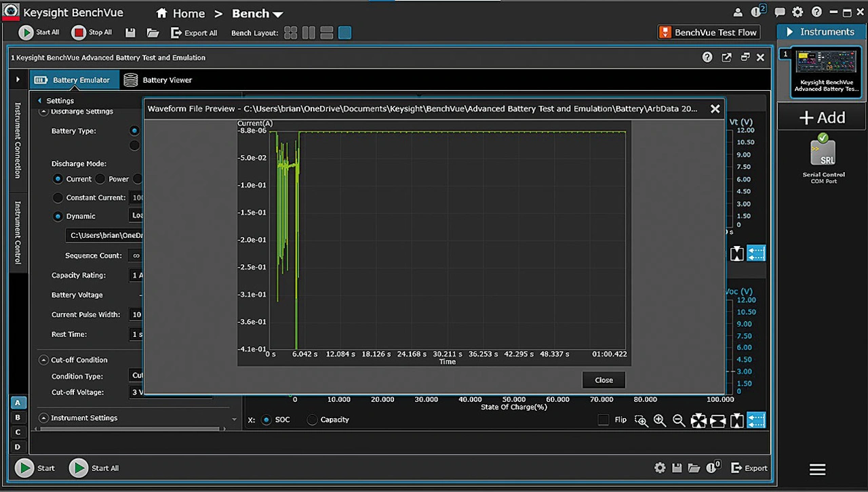This screenshot has height=492, width=868.
Task: Click the zoom out magnifier icon
Action: tap(678, 420)
